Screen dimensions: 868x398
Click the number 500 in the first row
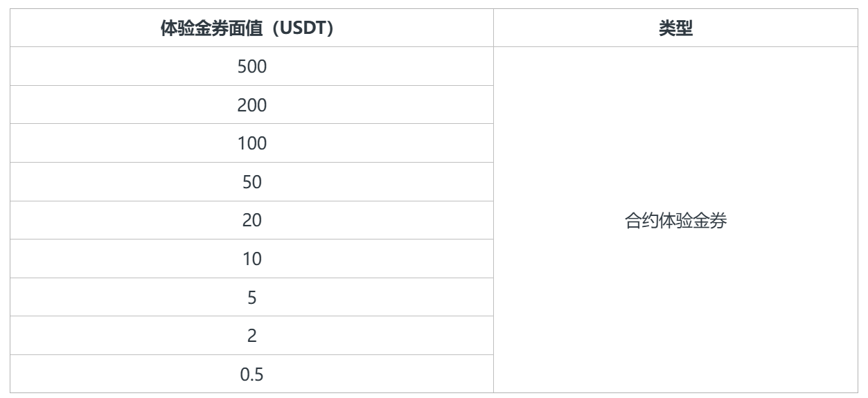pos(251,67)
